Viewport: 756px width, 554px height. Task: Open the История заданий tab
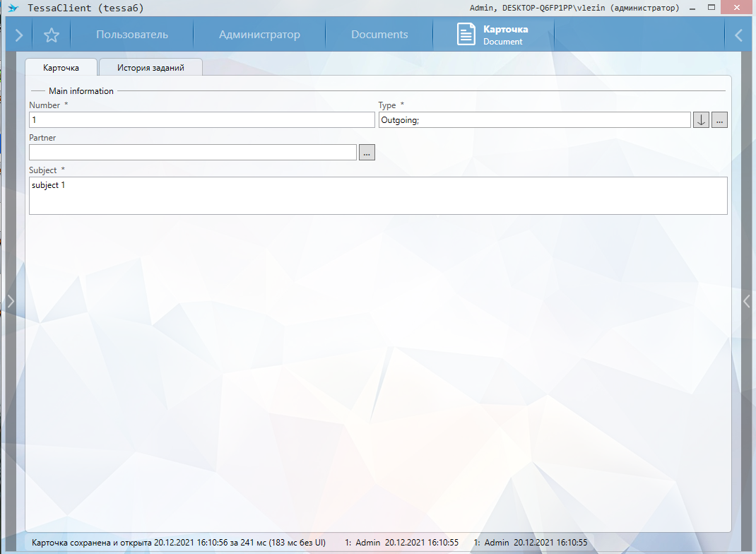tap(150, 68)
